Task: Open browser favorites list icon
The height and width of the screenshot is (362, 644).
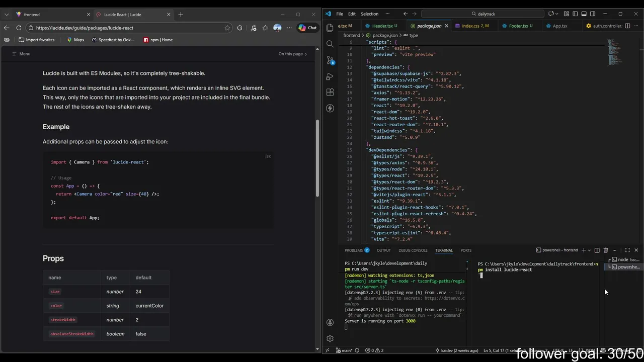Action: point(265,28)
